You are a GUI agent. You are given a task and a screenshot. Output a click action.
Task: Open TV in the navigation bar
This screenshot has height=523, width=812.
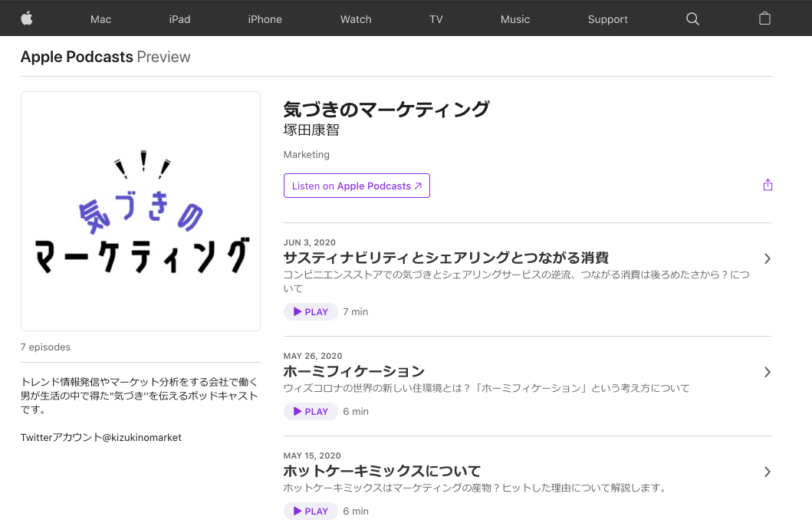click(436, 19)
